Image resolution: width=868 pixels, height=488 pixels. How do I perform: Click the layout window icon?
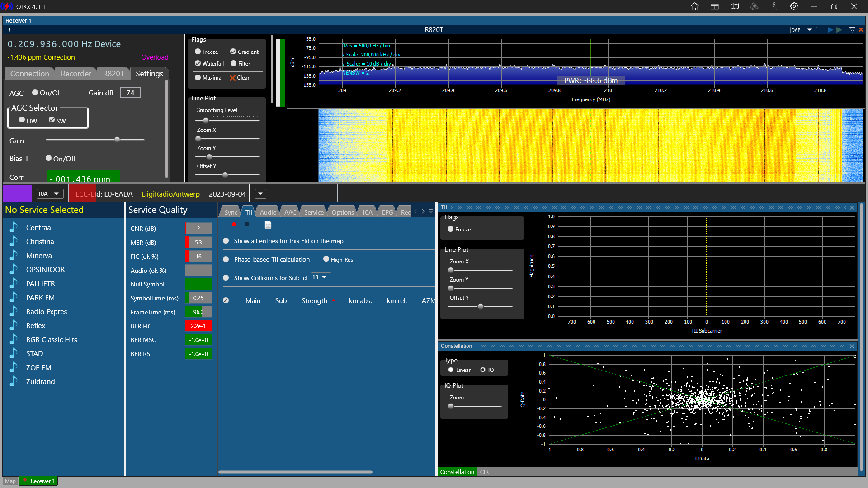pyautogui.click(x=715, y=6)
